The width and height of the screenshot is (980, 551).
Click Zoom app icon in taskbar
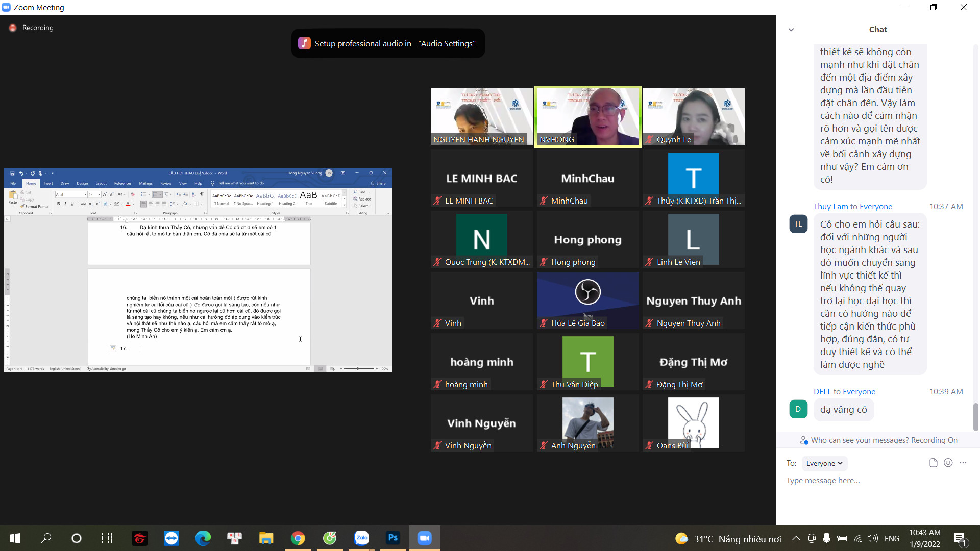point(424,538)
